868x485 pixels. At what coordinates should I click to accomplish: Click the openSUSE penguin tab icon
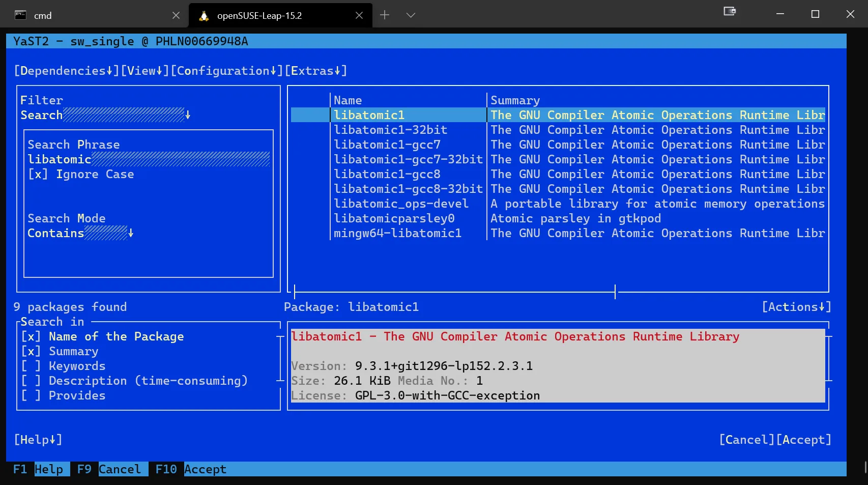[204, 16]
